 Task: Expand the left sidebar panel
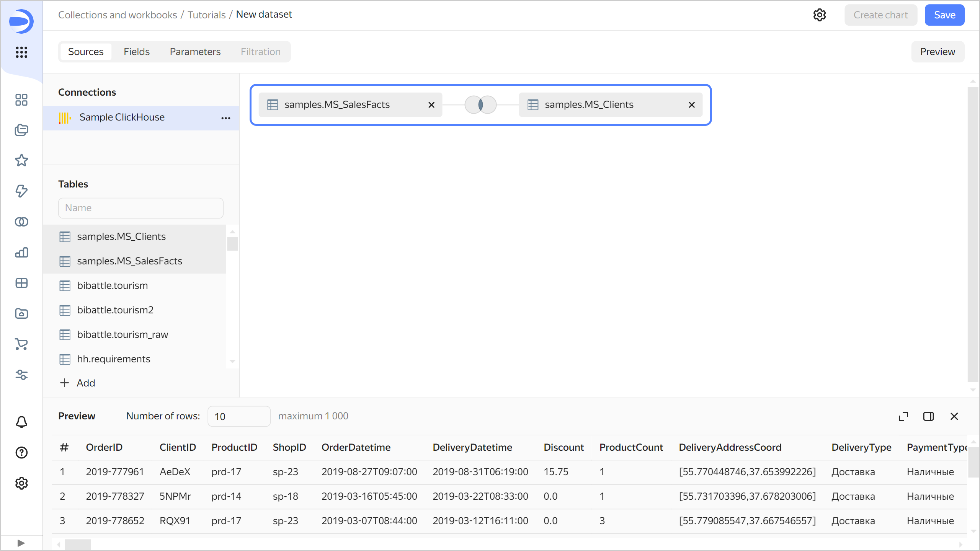tap(21, 543)
